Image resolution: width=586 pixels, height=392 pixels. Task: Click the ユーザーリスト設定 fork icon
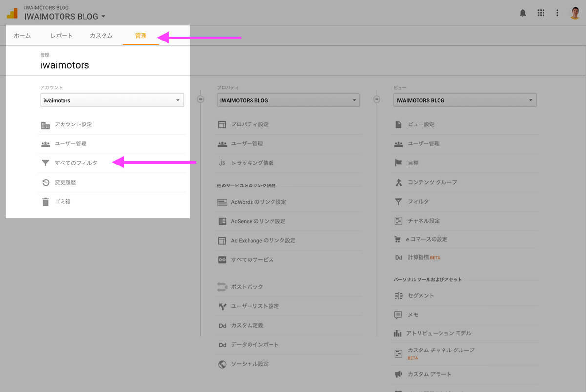click(222, 307)
